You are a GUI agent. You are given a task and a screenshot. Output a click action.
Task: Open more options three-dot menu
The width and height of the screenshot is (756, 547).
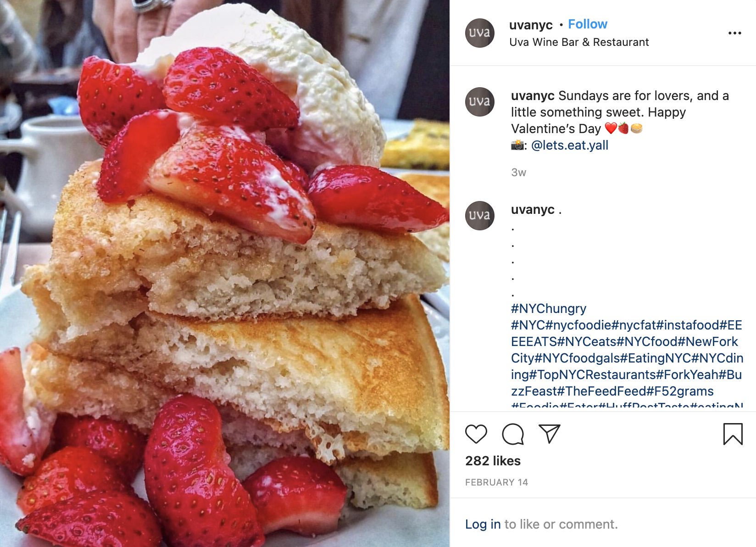click(734, 33)
